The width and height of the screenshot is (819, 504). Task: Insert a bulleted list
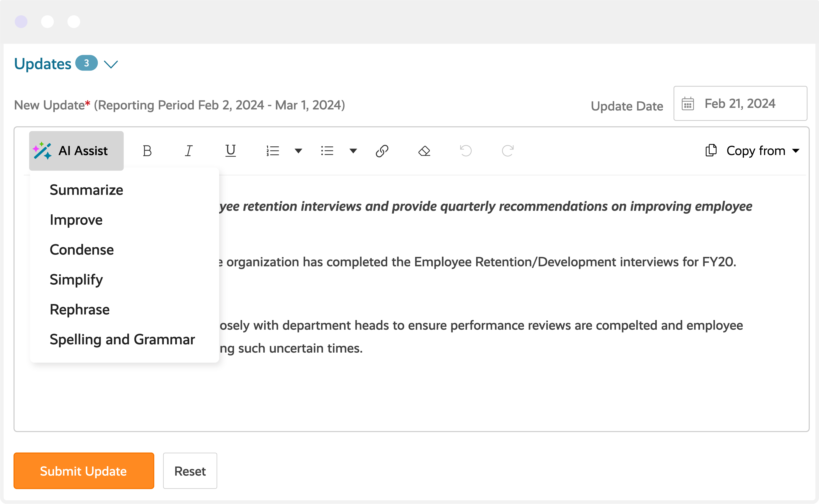[x=327, y=151]
